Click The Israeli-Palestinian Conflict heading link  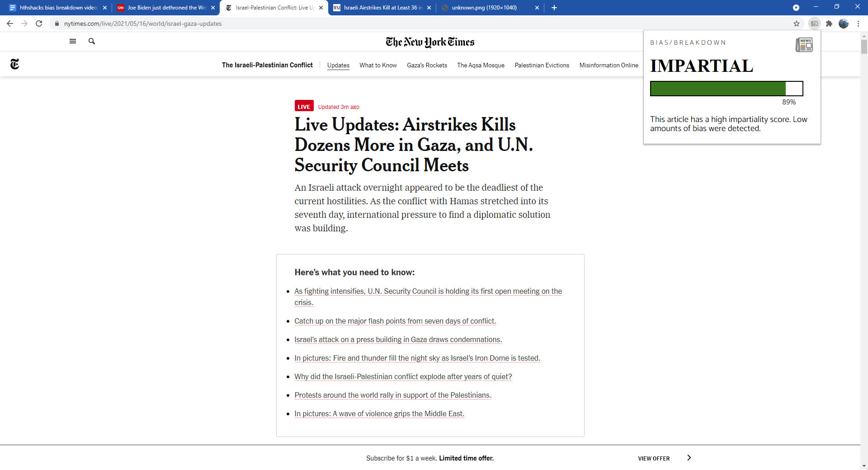267,65
